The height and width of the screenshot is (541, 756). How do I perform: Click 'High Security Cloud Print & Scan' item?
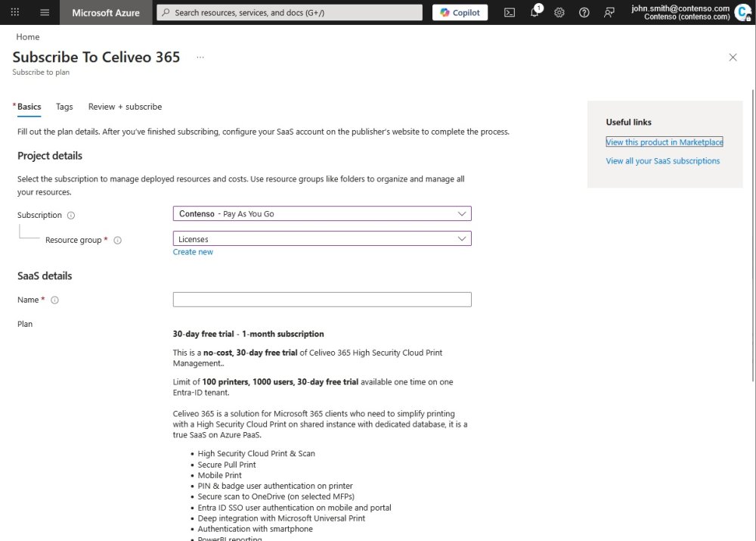[x=256, y=454]
